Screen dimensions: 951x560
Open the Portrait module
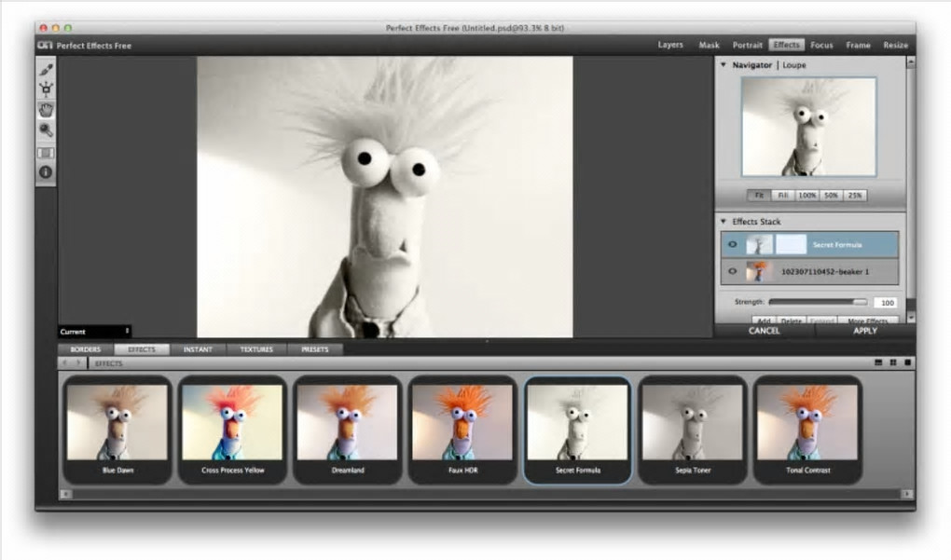(x=747, y=45)
